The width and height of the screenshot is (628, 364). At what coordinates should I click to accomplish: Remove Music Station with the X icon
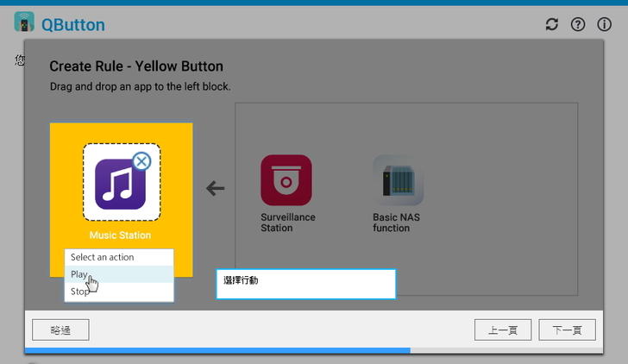point(141,161)
